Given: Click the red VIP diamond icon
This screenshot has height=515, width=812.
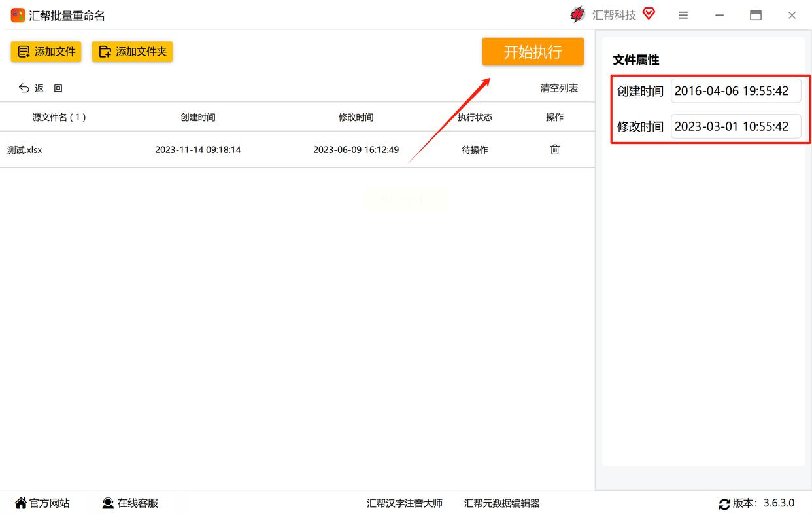Looking at the screenshot, I should point(649,14).
